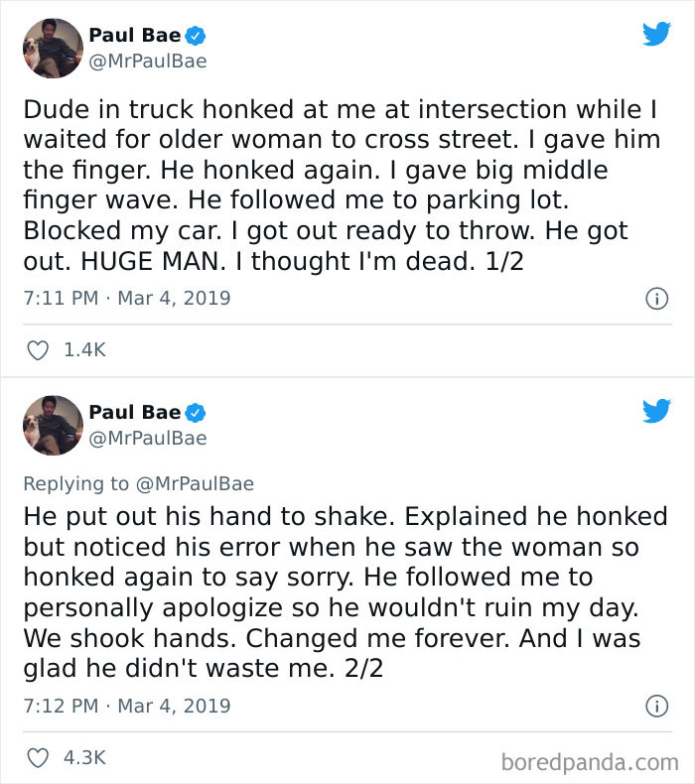Click the @MrPaulBae mention after "Replying to"
Screen dimensions: 695x784
click(195, 484)
